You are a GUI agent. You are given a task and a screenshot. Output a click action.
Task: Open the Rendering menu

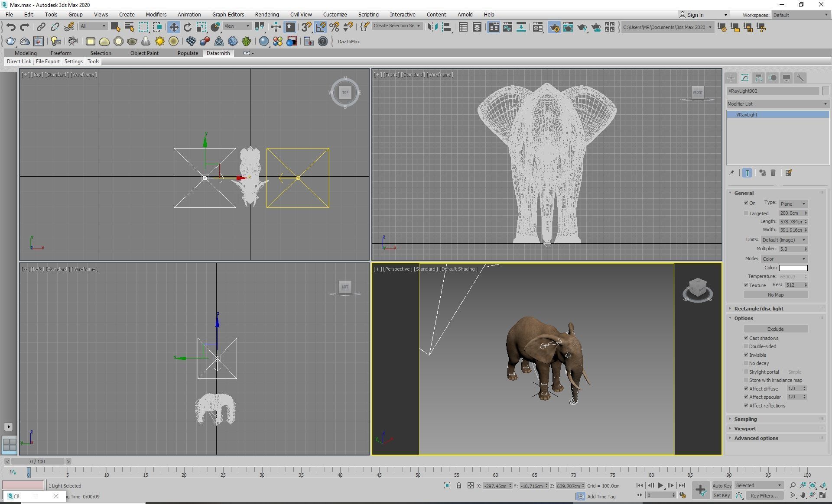[267, 15]
